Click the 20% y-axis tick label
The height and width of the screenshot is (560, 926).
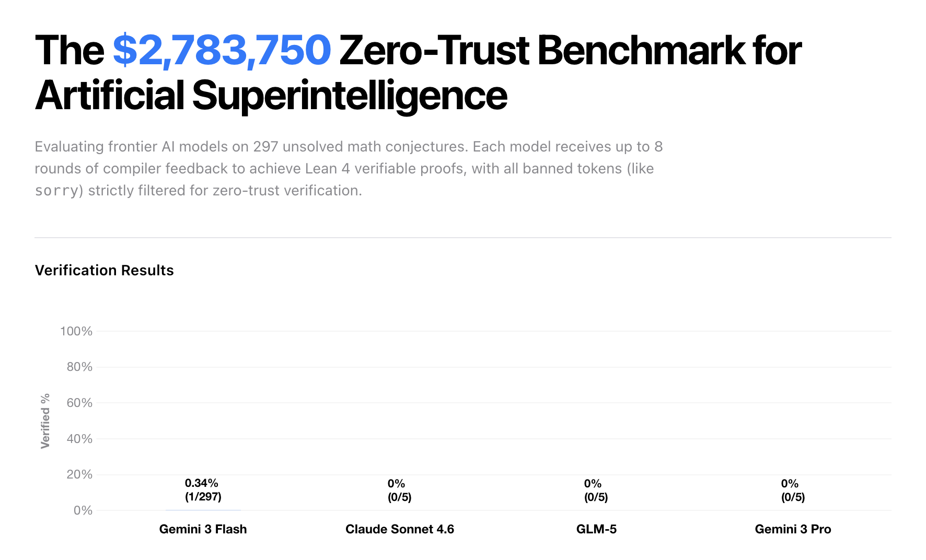pyautogui.click(x=79, y=474)
